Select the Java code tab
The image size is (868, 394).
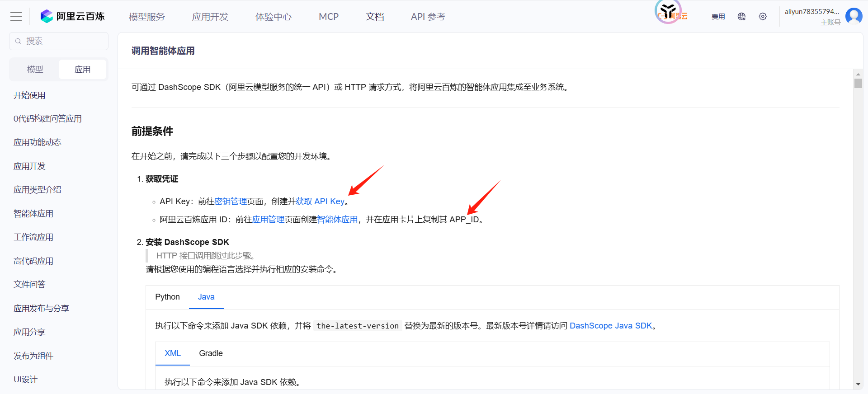206,297
